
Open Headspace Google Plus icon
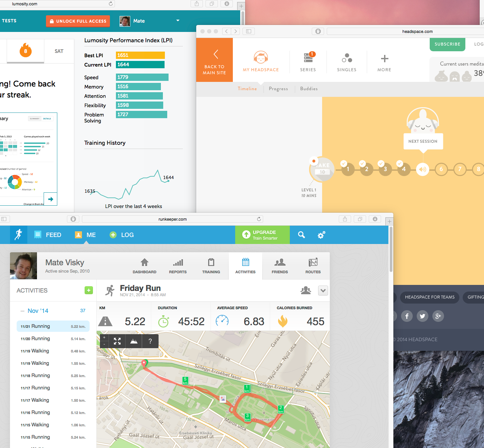438,316
